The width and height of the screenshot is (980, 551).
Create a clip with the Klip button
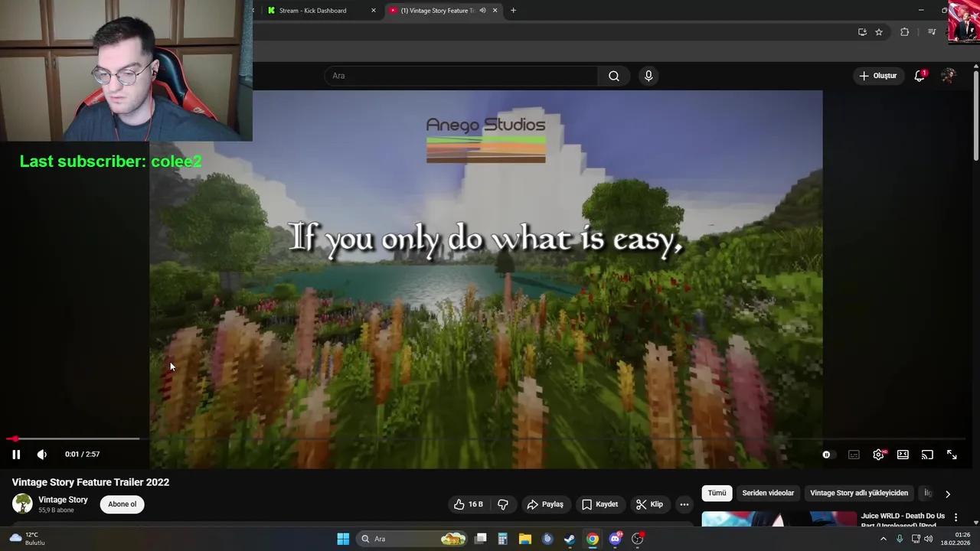649,504
